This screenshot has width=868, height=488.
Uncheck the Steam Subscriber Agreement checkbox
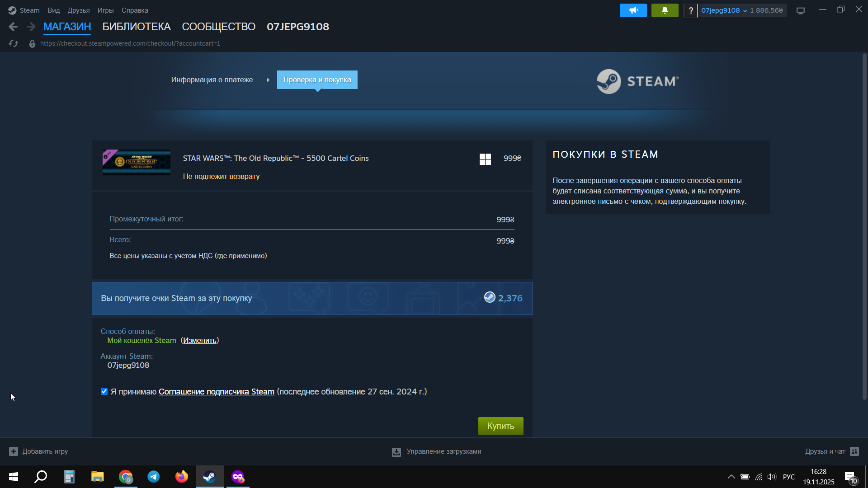tap(104, 392)
